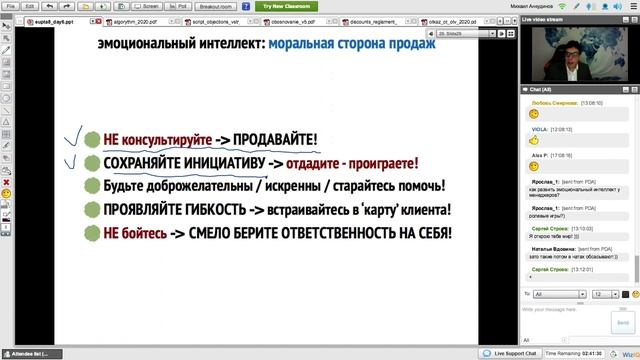Viewport: 640px width, 360px height.
Task: Click the red X delete tool
Action: coord(6,182)
